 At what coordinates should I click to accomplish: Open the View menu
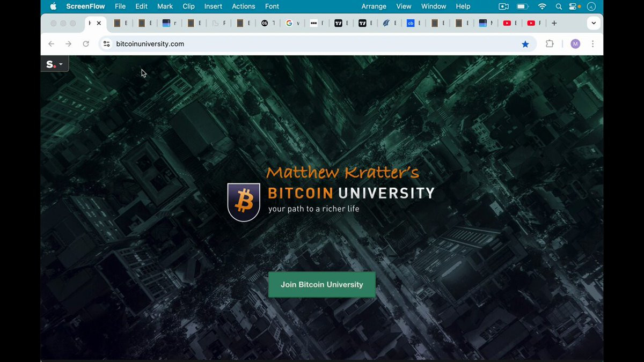coord(404,6)
